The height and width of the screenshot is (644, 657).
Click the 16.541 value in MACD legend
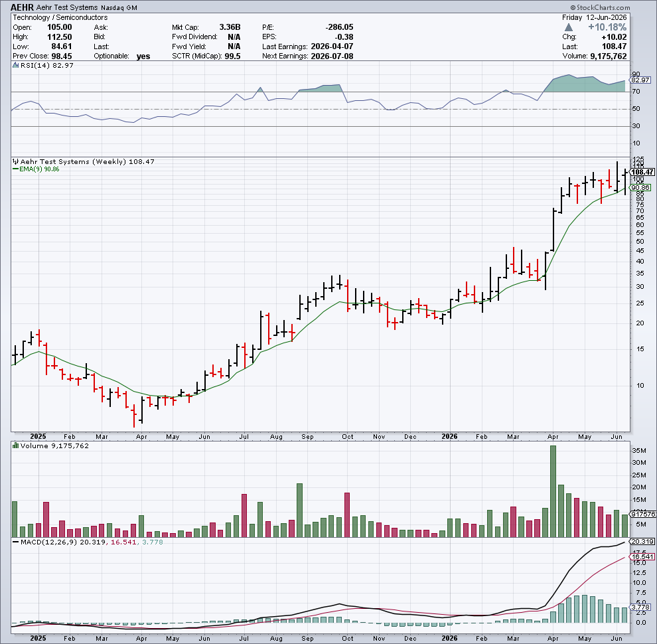click(x=123, y=542)
